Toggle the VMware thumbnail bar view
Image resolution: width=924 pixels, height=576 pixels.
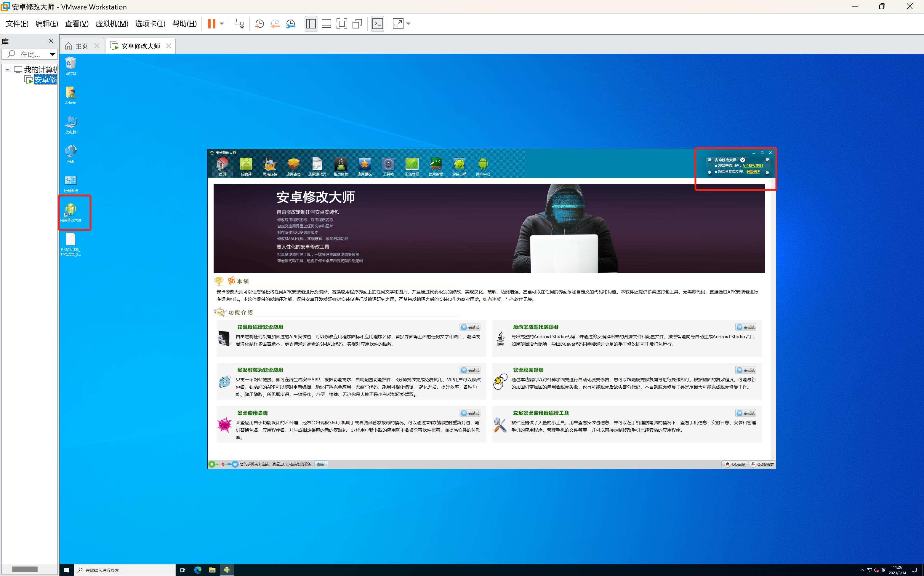click(x=326, y=24)
